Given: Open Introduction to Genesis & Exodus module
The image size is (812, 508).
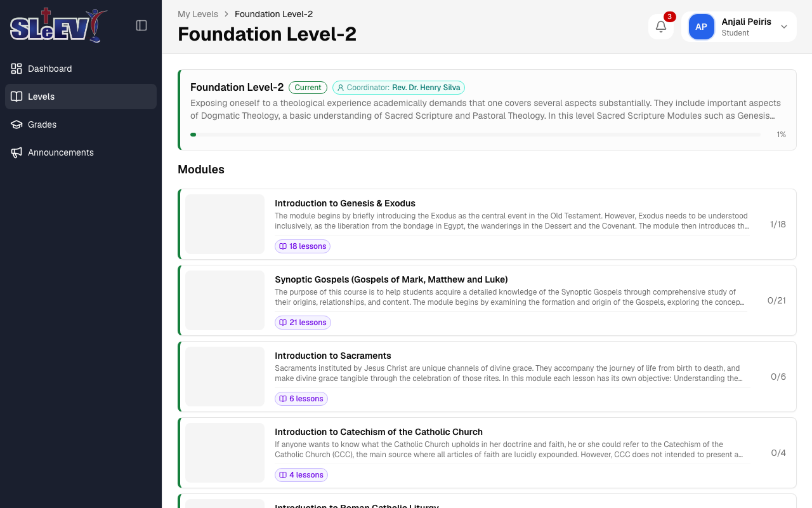Looking at the screenshot, I should (487, 224).
